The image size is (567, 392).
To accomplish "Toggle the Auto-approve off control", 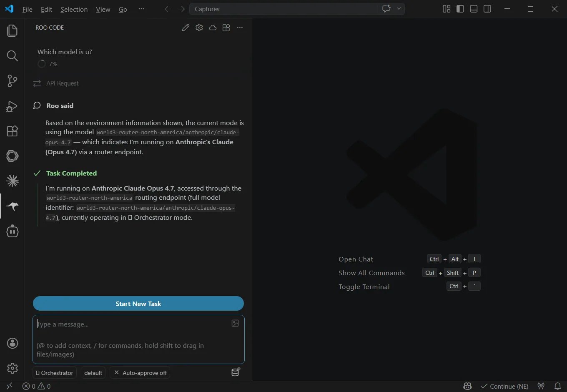I will [x=140, y=373].
